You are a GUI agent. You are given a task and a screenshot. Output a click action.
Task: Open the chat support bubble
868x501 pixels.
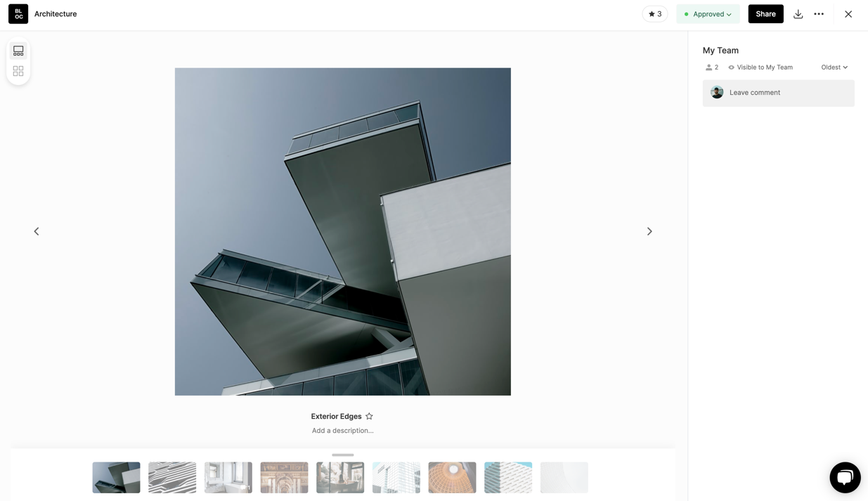[x=845, y=478]
